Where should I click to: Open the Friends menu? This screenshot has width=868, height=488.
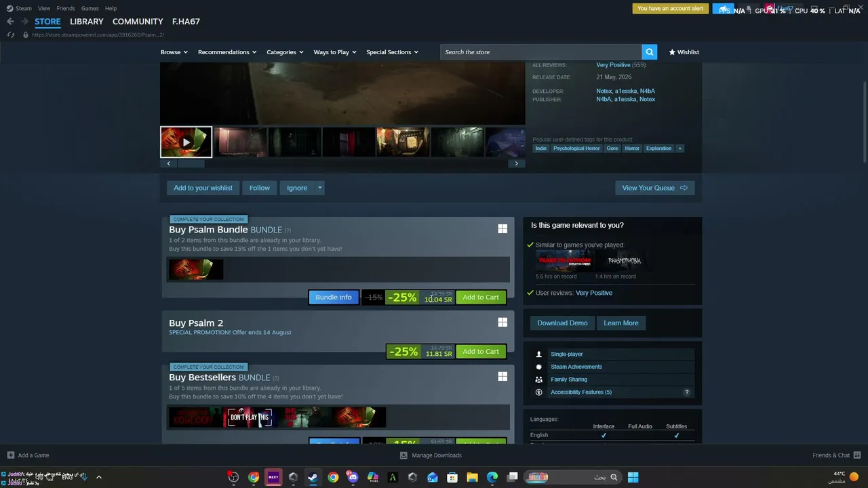pos(66,8)
